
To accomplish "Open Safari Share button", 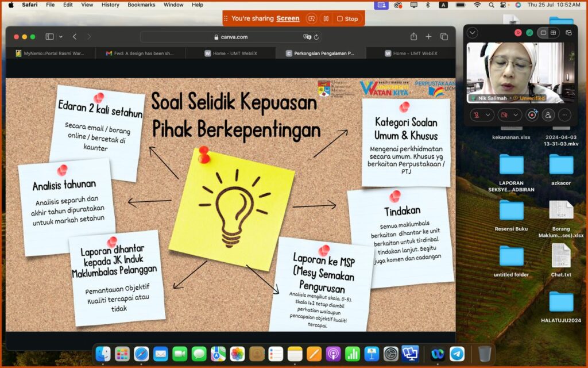I will [x=413, y=36].
